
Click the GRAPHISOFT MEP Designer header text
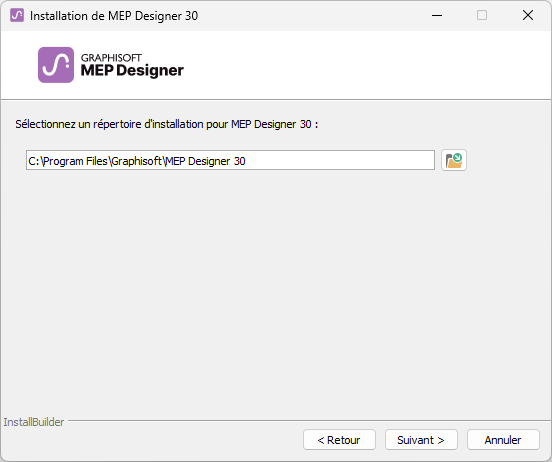point(132,65)
